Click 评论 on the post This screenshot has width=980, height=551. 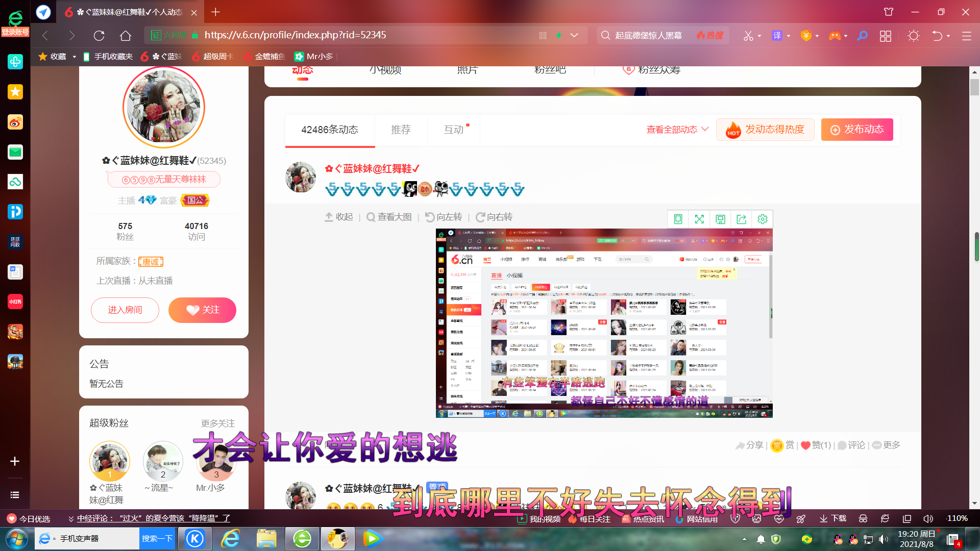(x=851, y=445)
